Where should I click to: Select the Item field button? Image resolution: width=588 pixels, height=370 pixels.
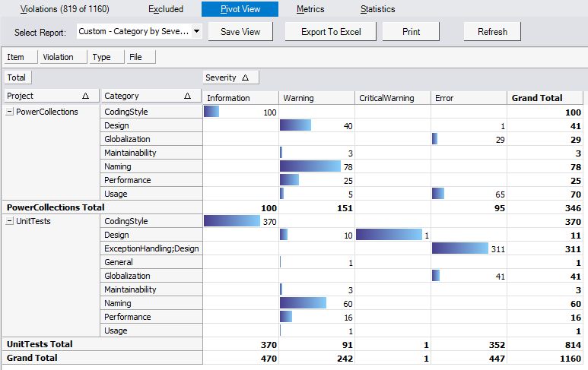21,57
